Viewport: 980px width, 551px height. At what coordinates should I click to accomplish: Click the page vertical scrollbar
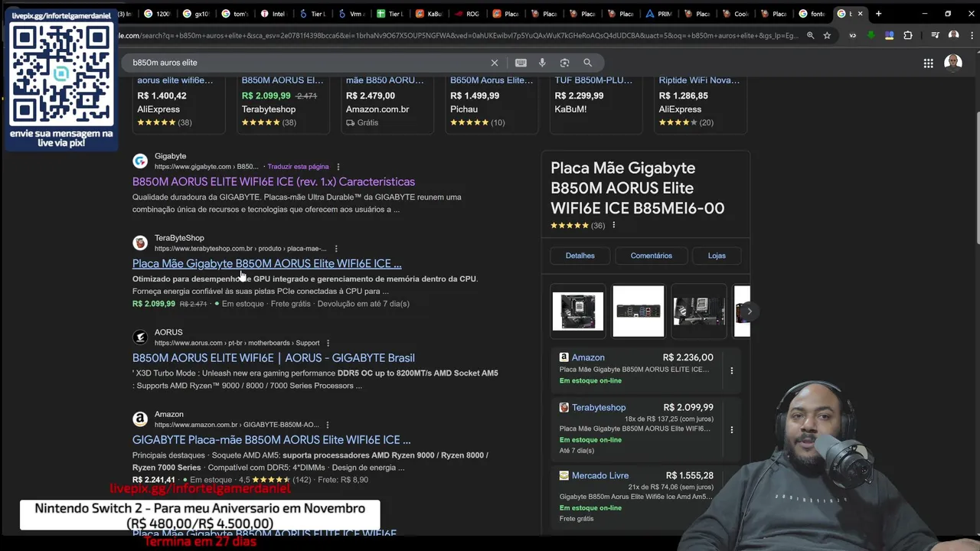tap(976, 178)
